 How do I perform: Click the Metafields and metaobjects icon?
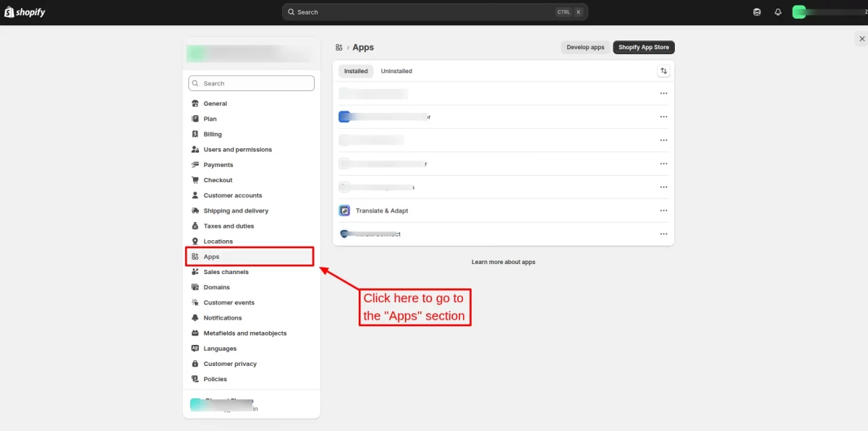195,333
